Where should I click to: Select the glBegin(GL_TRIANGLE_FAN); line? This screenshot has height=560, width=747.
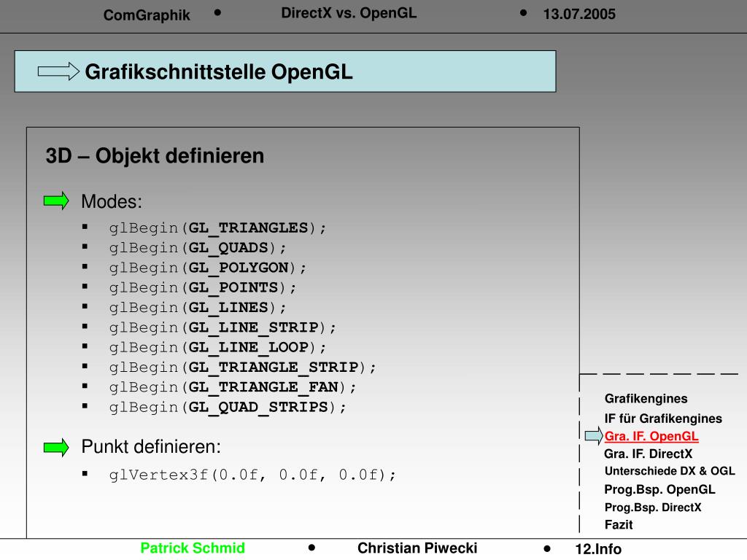[x=233, y=388]
